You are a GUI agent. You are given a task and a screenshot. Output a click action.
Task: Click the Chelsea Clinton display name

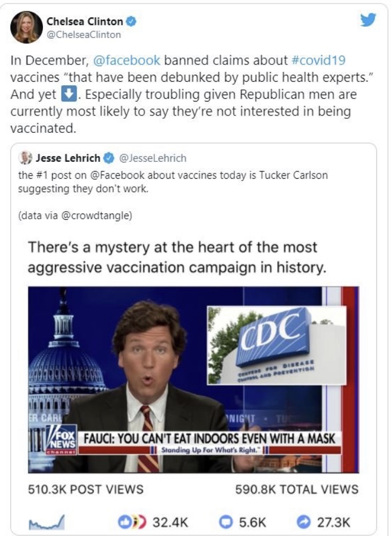click(x=85, y=21)
